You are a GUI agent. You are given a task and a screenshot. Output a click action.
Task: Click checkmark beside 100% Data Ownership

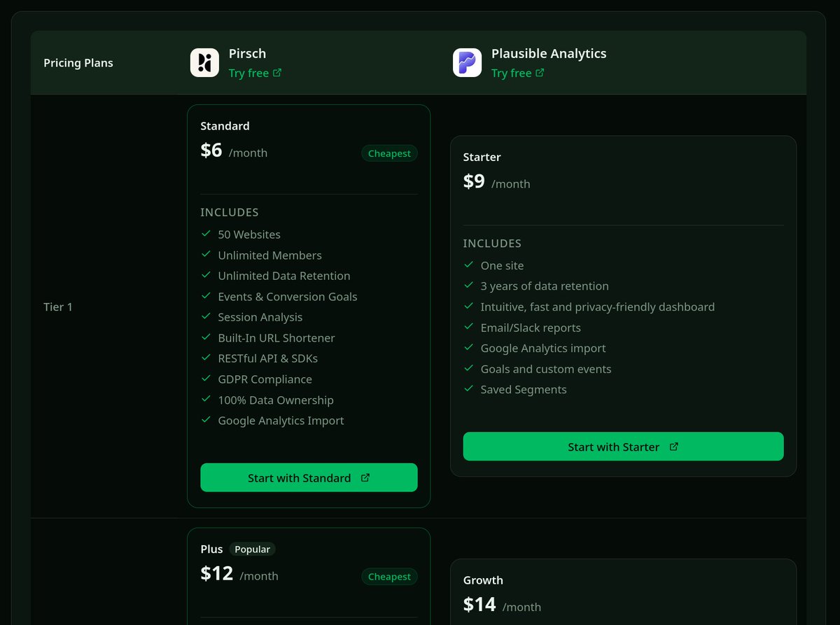point(206,399)
